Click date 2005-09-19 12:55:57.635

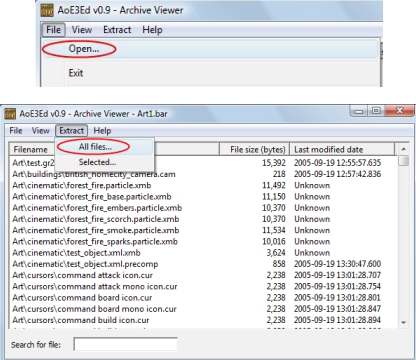[x=337, y=163]
